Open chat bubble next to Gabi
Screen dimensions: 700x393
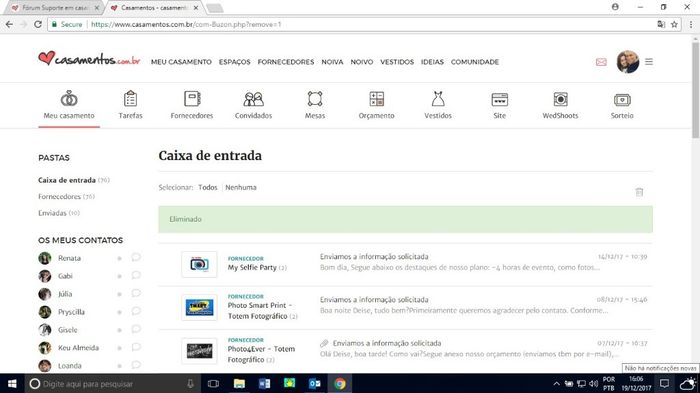(136, 275)
